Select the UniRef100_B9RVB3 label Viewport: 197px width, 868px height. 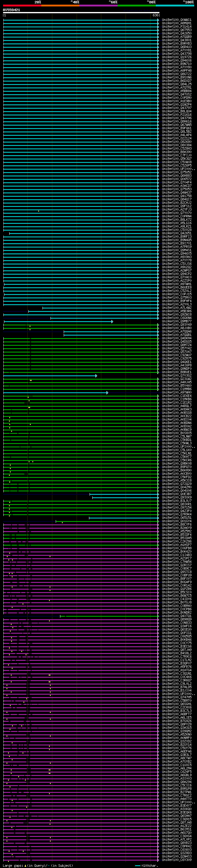coord(177,43)
